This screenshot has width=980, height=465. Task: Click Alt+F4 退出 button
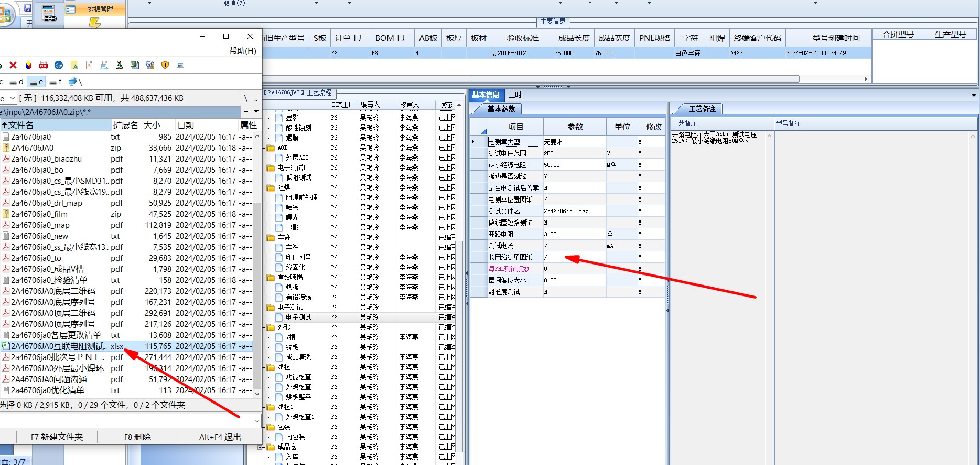[x=220, y=437]
